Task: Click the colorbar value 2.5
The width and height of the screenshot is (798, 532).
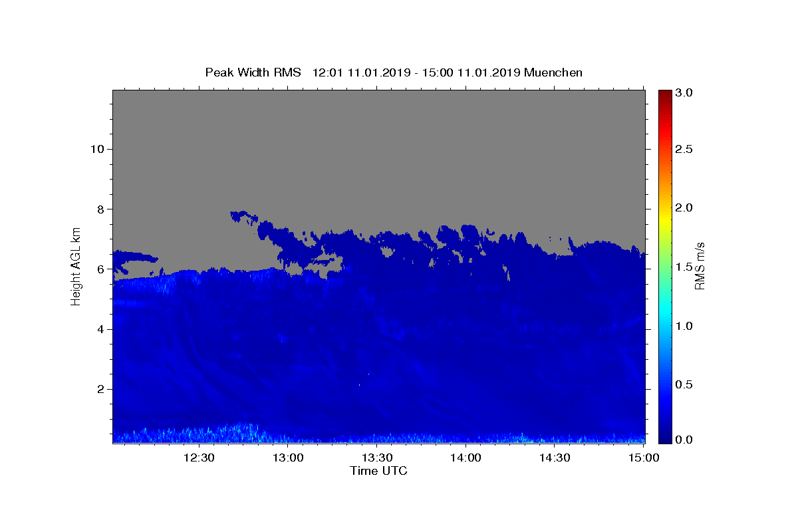Action: (x=686, y=149)
